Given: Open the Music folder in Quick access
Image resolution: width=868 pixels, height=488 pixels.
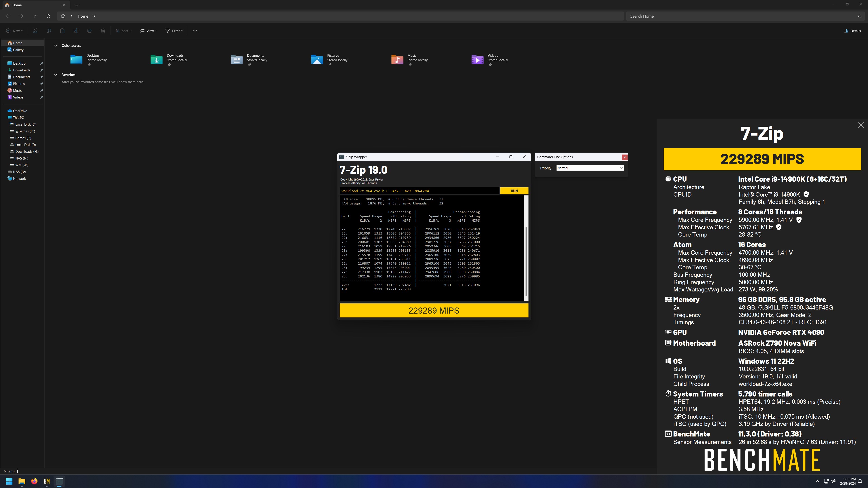Looking at the screenshot, I should click(410, 60).
